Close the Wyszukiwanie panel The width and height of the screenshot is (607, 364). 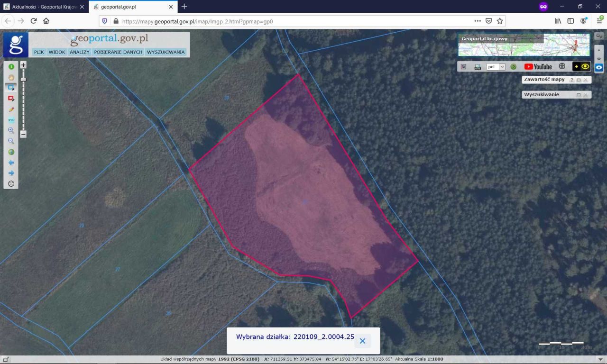click(x=586, y=95)
